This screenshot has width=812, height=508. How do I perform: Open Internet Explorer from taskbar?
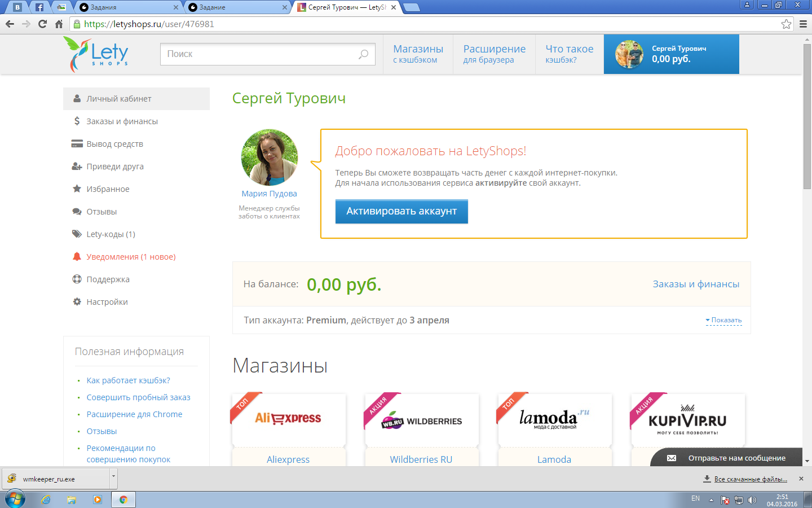46,500
